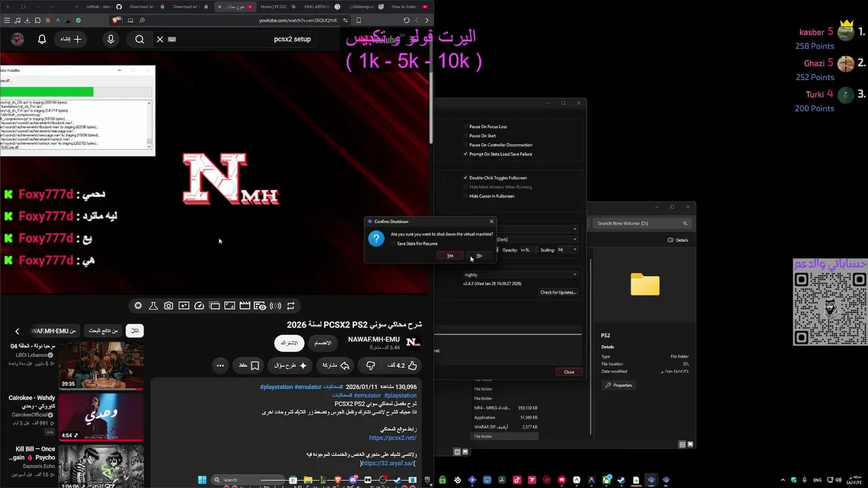Screen dimensions: 868x488
Task: Open the Brave shields lion icon
Action: pos(116,20)
